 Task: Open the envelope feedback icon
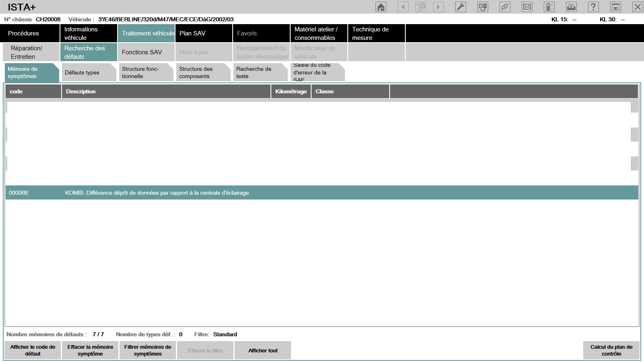[x=527, y=7]
